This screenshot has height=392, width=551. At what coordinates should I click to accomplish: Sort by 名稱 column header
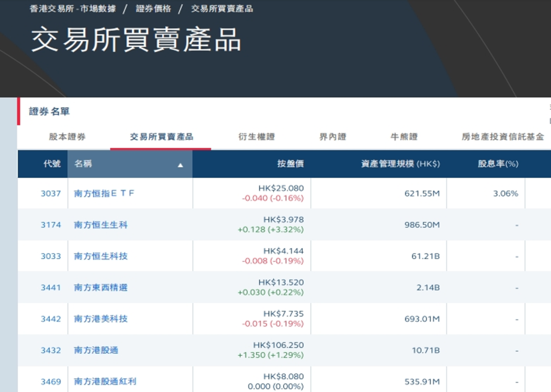[x=83, y=164]
